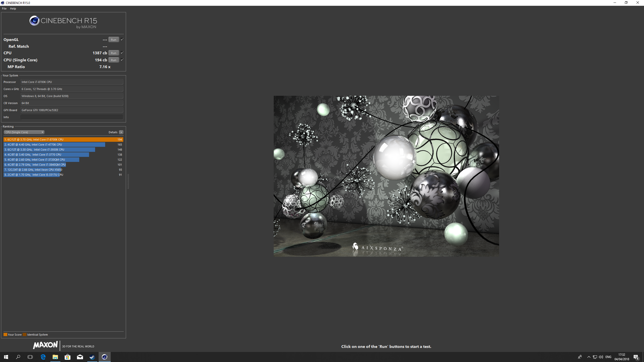Run the OpenGL benchmark

[113, 39]
